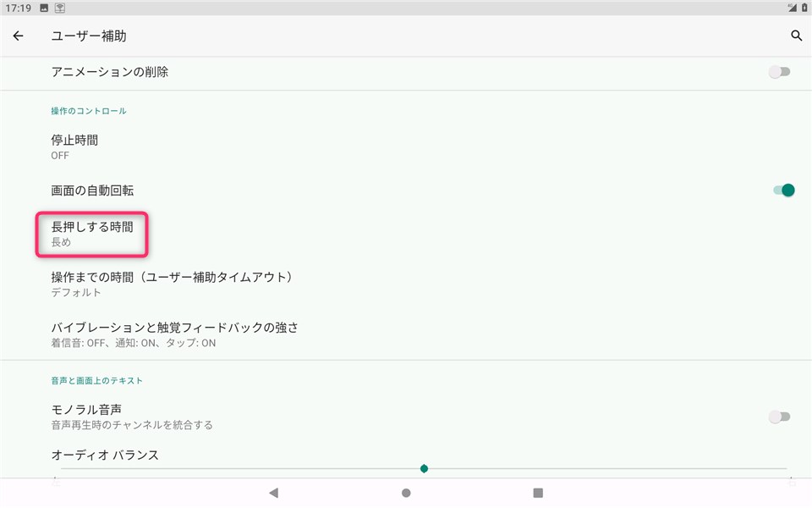Select モノラル音声 row text

[x=132, y=417]
